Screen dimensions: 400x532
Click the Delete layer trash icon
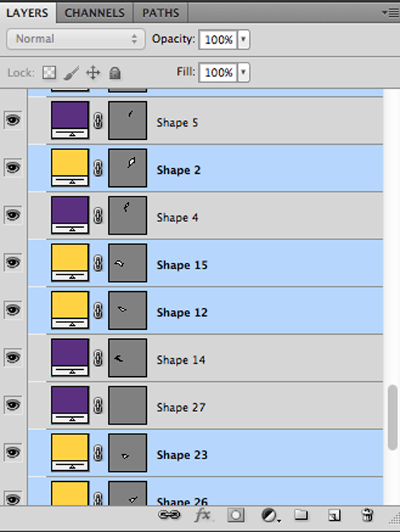click(367, 515)
